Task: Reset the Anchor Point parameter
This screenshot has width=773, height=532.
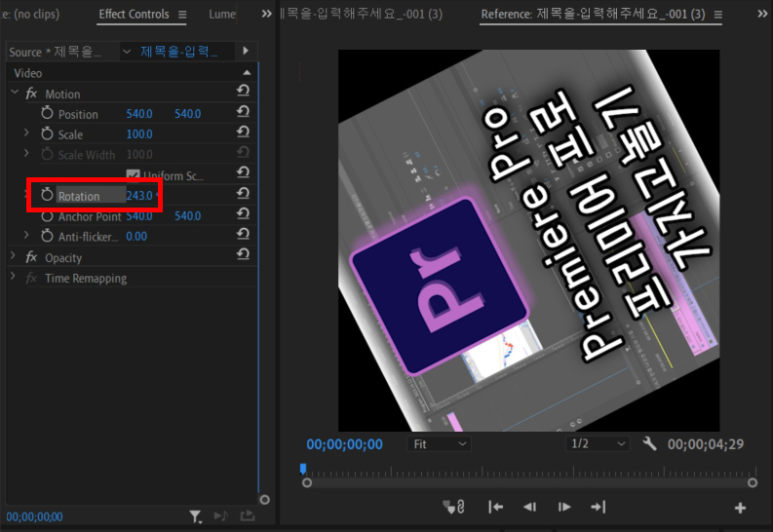Action: click(x=243, y=213)
